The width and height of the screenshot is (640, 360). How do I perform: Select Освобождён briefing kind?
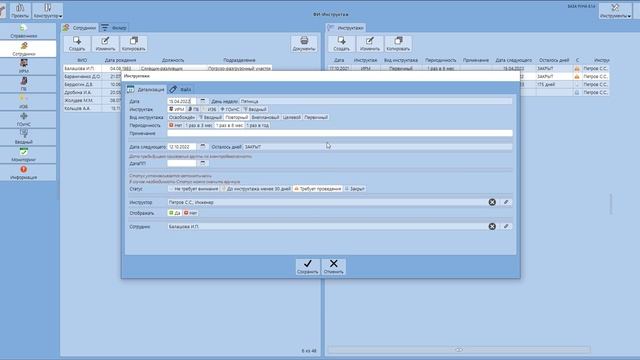pos(182,118)
